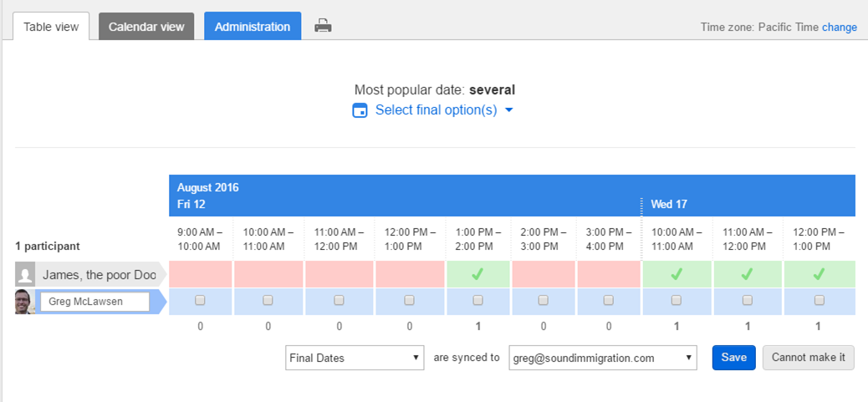The image size is (868, 402).
Task: Click James's gray avatar placeholder icon
Action: pos(23,274)
